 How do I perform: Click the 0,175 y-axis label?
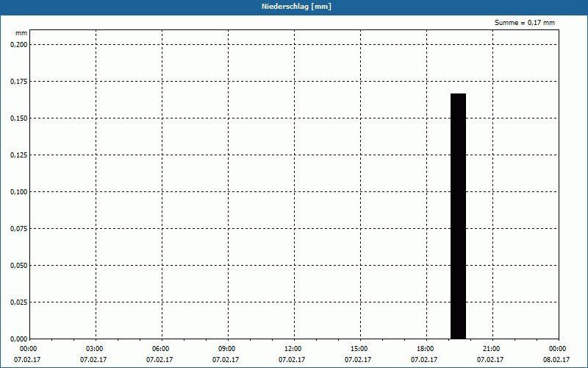coord(19,82)
